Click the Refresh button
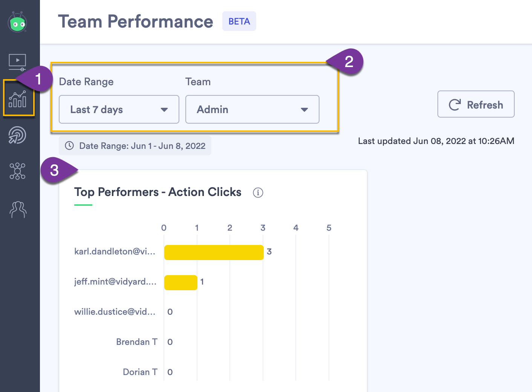532x392 pixels. [476, 104]
